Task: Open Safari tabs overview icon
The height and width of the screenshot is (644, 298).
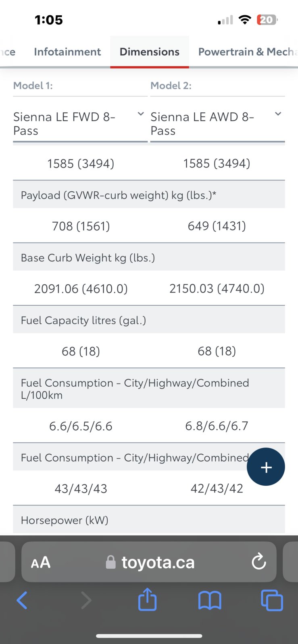Action: point(272,600)
